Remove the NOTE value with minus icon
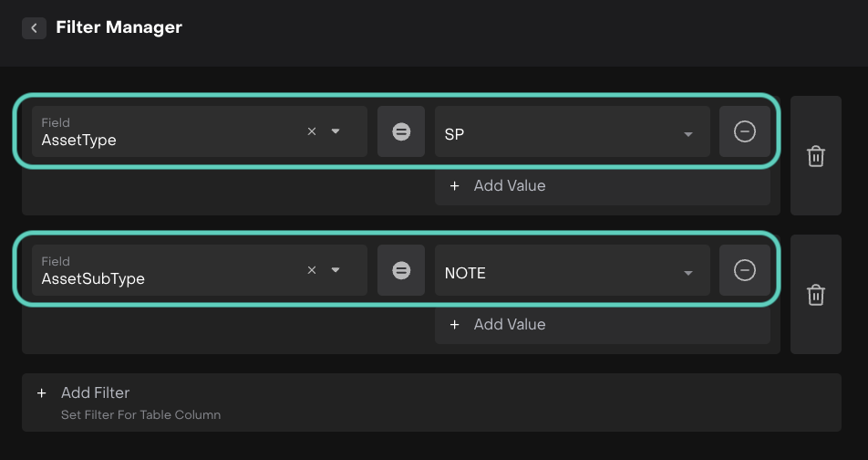 click(745, 270)
